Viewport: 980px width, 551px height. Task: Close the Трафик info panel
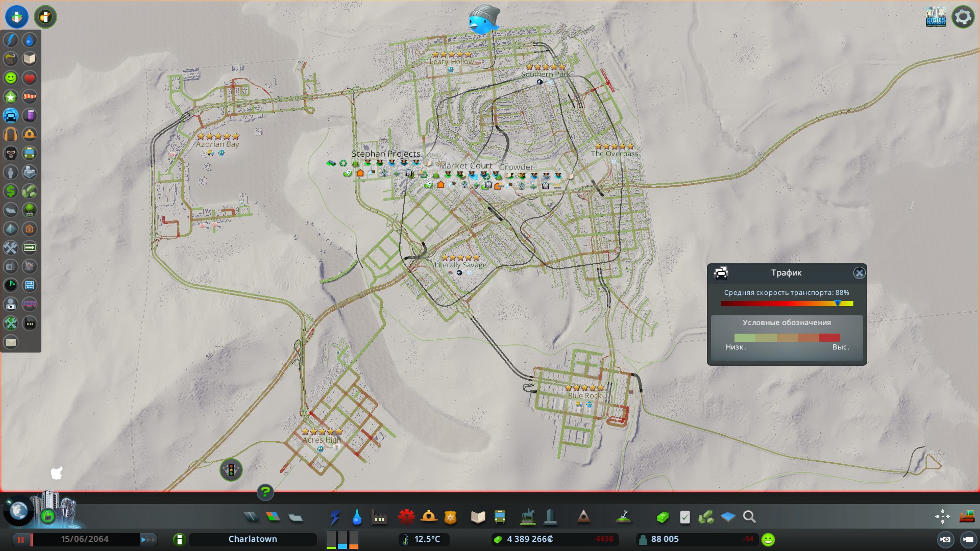click(x=859, y=273)
